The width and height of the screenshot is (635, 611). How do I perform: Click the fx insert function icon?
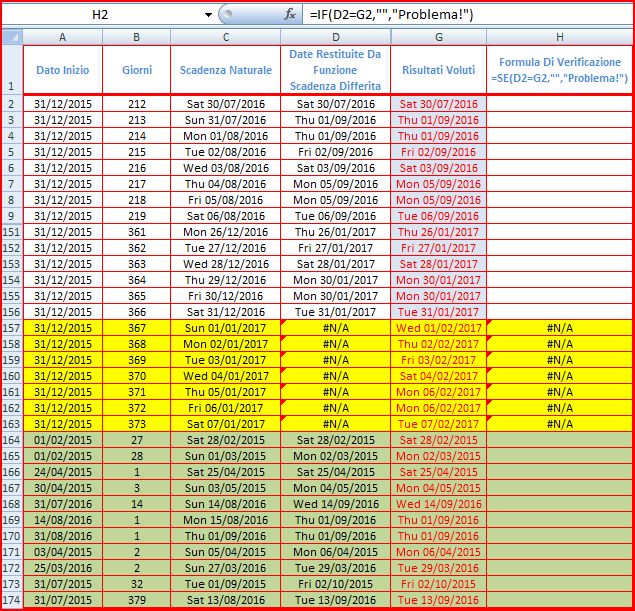289,15
